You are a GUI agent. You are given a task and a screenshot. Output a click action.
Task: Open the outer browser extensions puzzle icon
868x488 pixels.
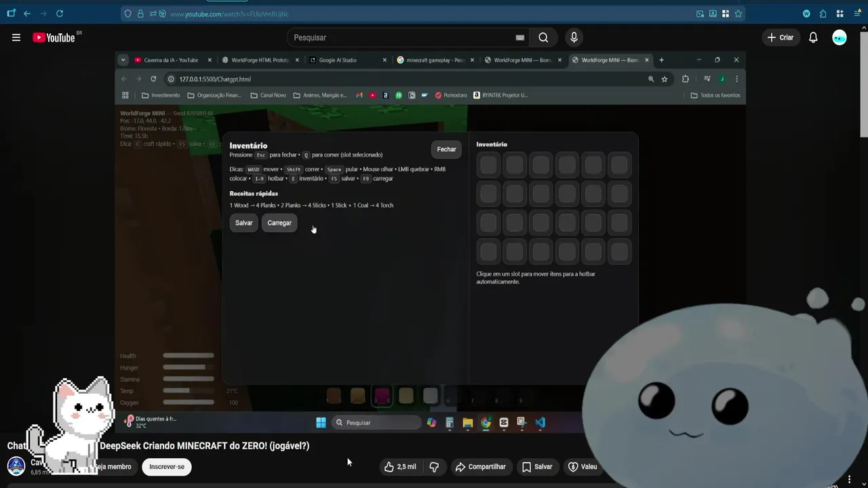(x=823, y=14)
